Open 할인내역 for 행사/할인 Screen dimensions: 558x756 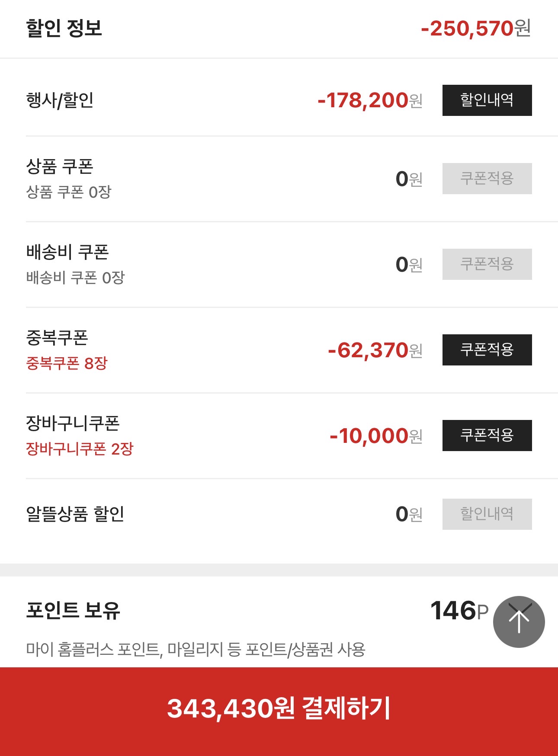click(487, 100)
